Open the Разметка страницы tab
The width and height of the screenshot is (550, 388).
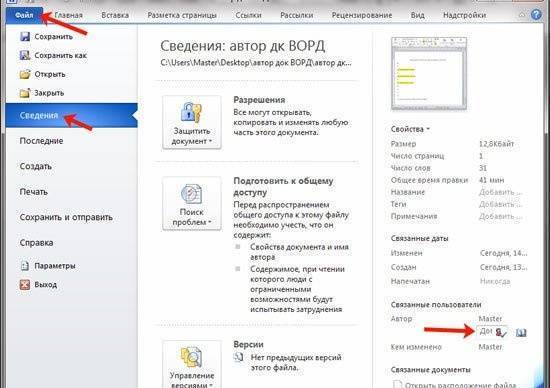[x=182, y=15]
